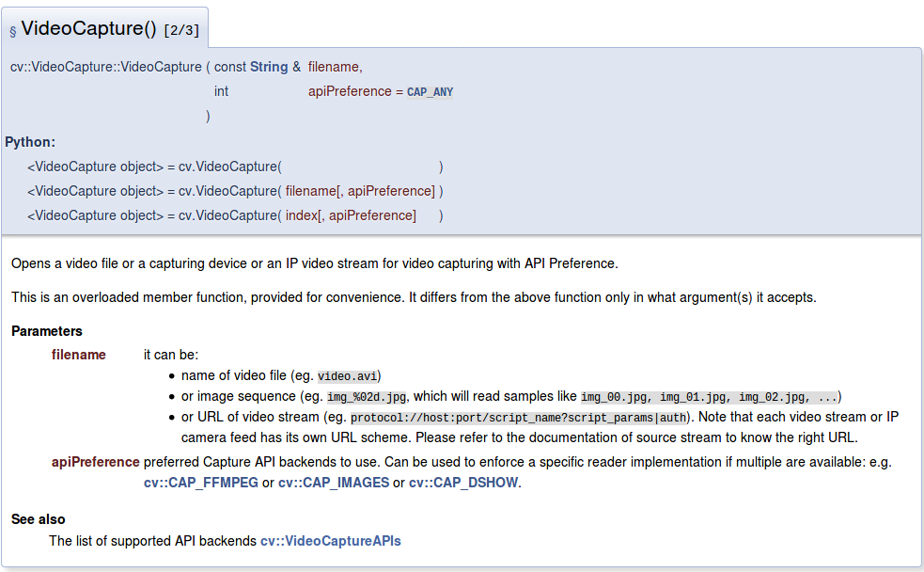
Task: Open the cv::VideoCaptureAPIs backends list link
Action: click(331, 541)
